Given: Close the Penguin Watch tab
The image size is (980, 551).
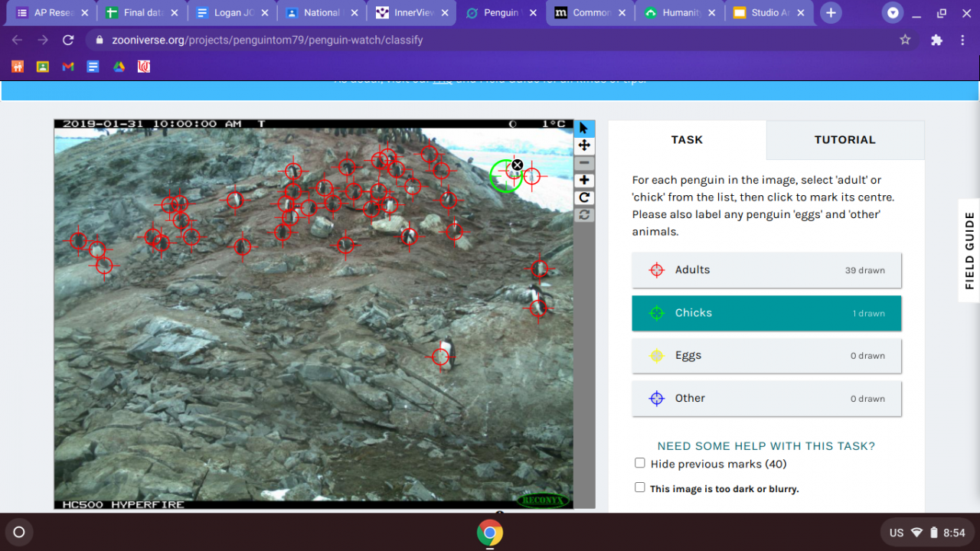Looking at the screenshot, I should point(532,13).
